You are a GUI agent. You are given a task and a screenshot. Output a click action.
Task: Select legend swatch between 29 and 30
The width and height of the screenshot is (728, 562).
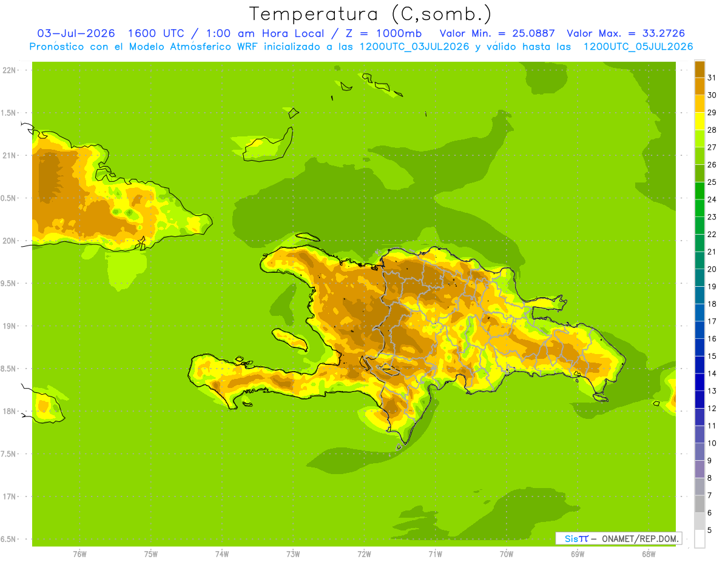coord(699,104)
